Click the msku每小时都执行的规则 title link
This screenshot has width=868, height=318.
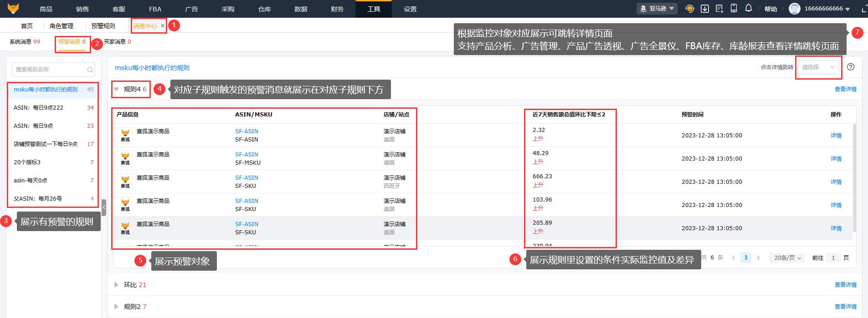[152, 68]
